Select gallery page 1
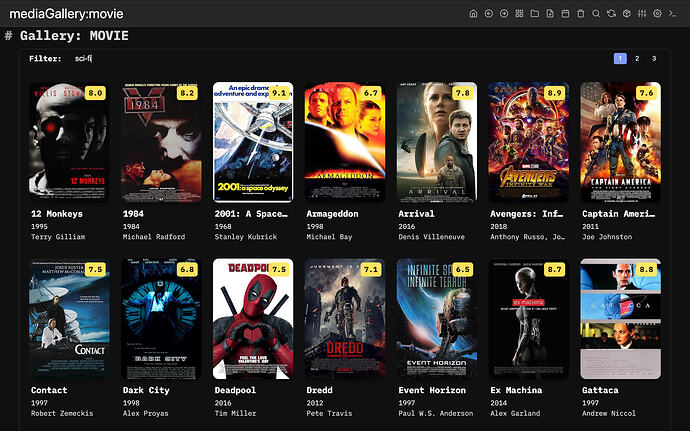Viewport: 690px width, 431px height. tap(620, 59)
